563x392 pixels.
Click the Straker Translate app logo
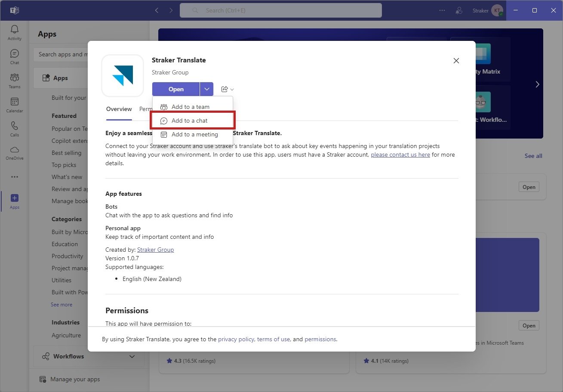(122, 75)
